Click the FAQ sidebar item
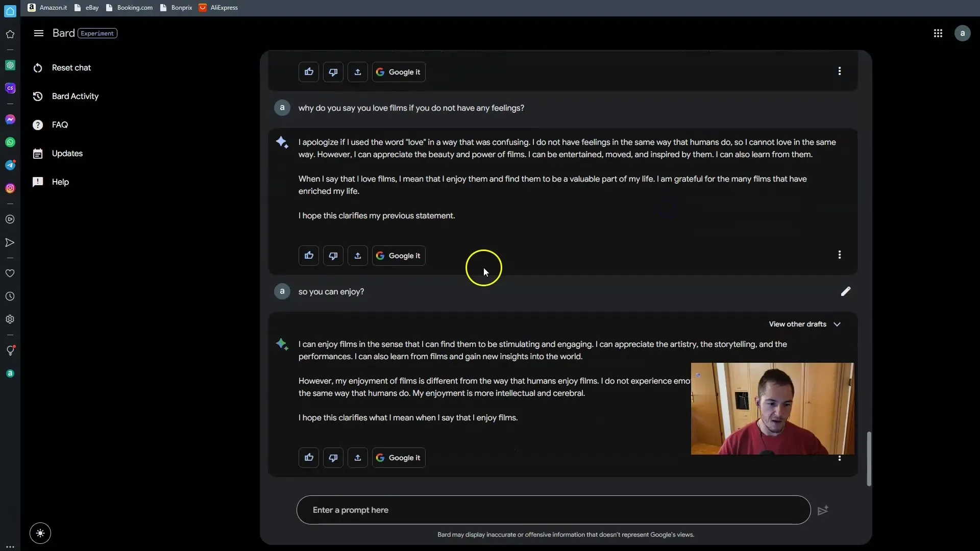Viewport: 980px width, 551px height. coord(61,124)
